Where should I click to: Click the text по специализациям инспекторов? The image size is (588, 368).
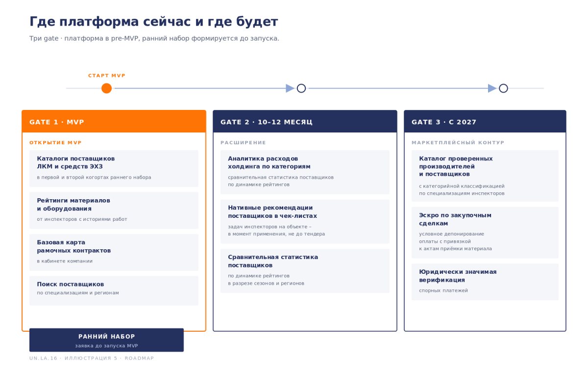[462, 193]
